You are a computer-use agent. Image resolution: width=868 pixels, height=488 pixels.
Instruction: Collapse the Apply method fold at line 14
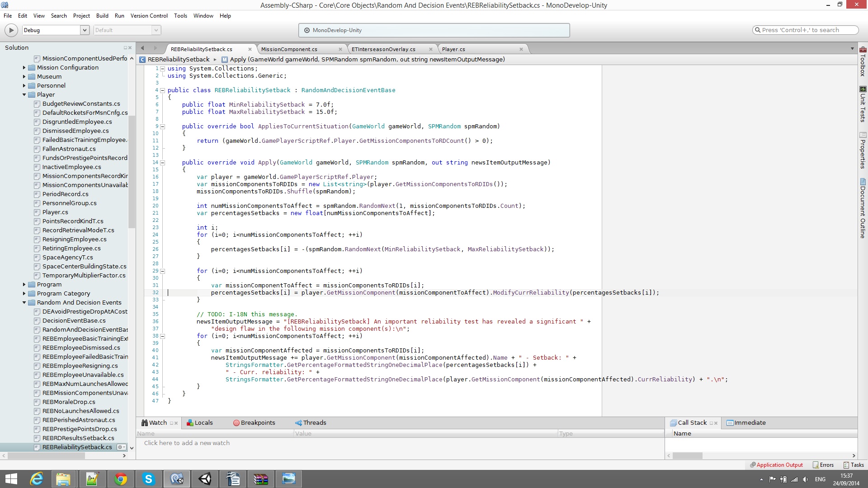(162, 163)
